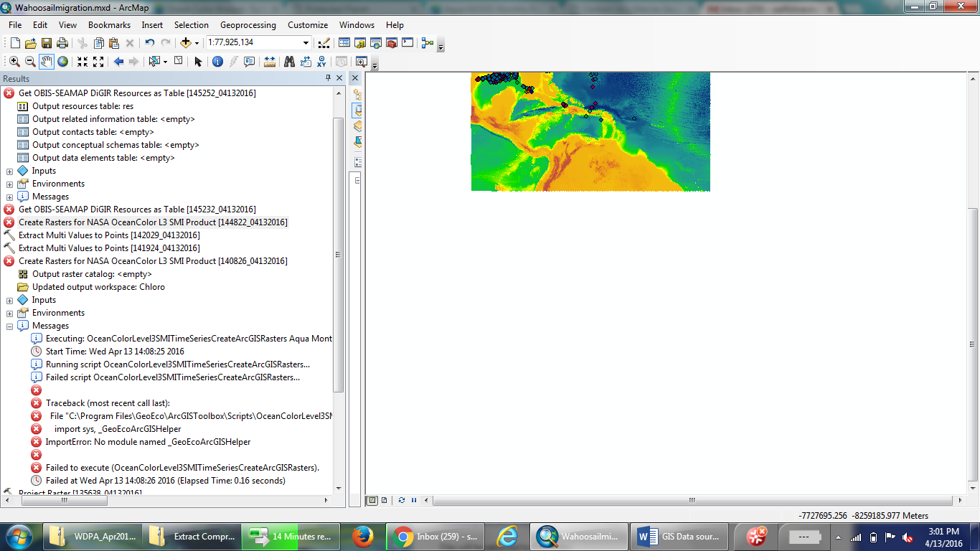This screenshot has width=980, height=551.
Task: Click 'Output resources table: res' entry
Action: [83, 106]
